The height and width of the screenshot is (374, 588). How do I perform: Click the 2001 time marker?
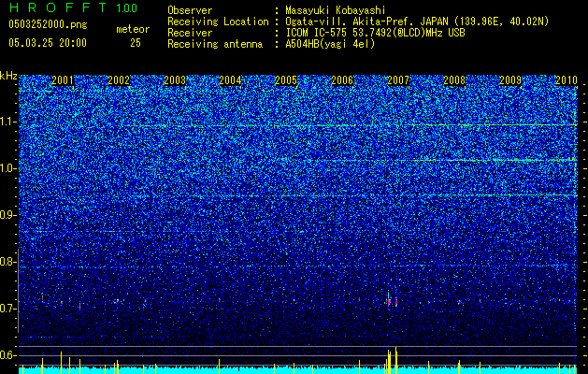(x=63, y=80)
